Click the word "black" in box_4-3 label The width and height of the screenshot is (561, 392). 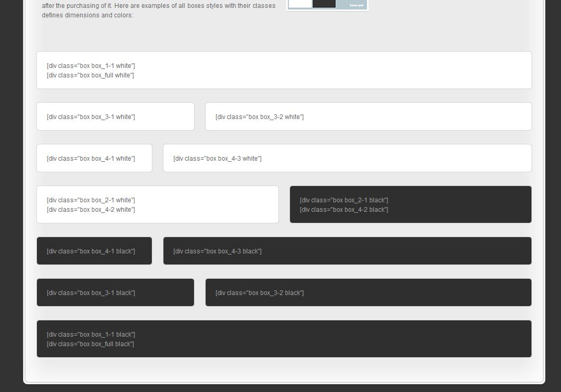pos(251,251)
